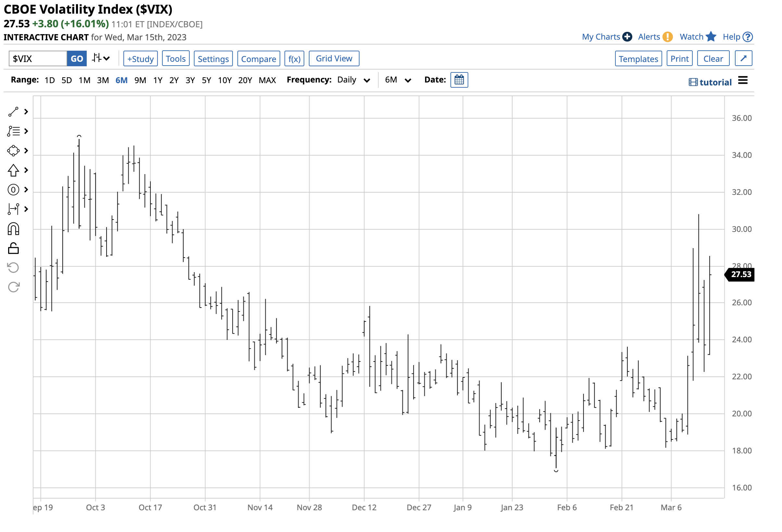Toggle the lock drawings icon
This screenshot has height=532, width=782.
[13, 249]
